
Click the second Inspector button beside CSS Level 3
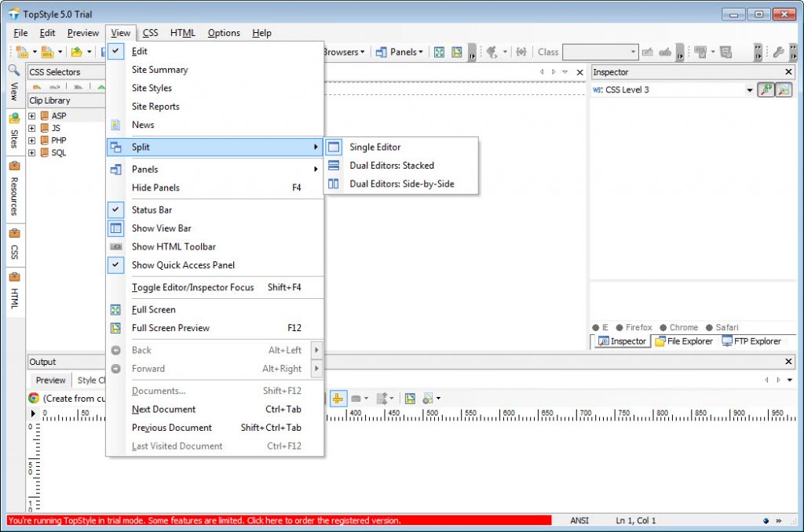tap(784, 89)
